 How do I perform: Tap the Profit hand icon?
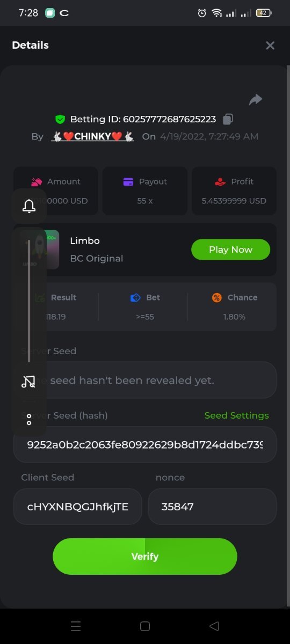pyautogui.click(x=220, y=182)
